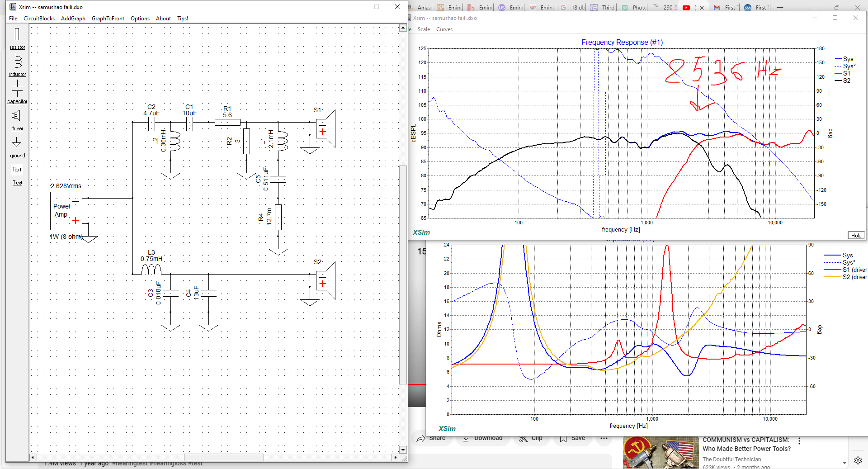Click the Frequency Response (#1) title
The image size is (868, 469).
click(622, 42)
